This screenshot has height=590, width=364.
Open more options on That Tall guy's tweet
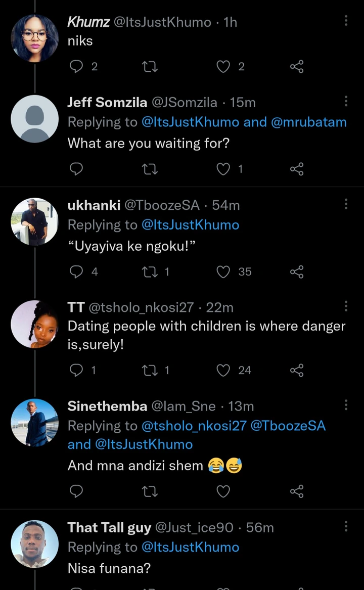click(x=346, y=527)
